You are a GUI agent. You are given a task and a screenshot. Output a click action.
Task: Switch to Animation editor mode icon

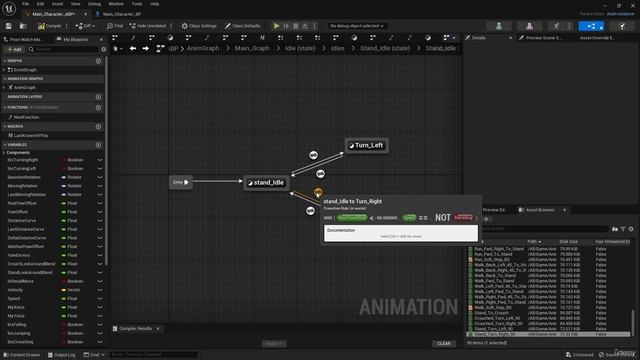click(x=556, y=26)
